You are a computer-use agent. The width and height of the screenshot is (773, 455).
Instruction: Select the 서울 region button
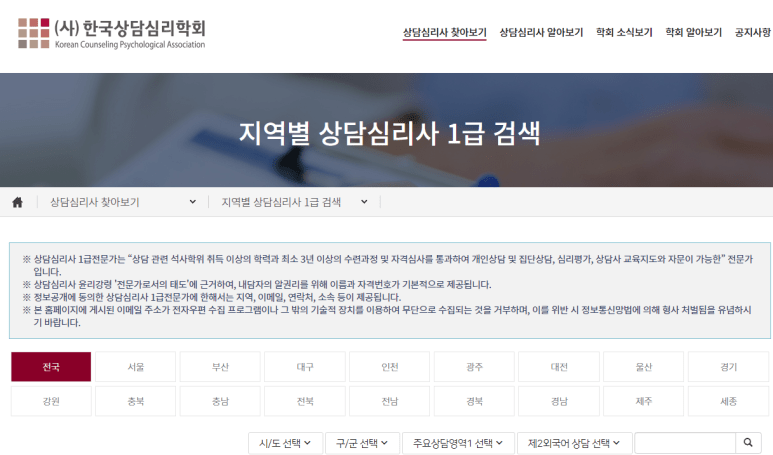point(136,367)
